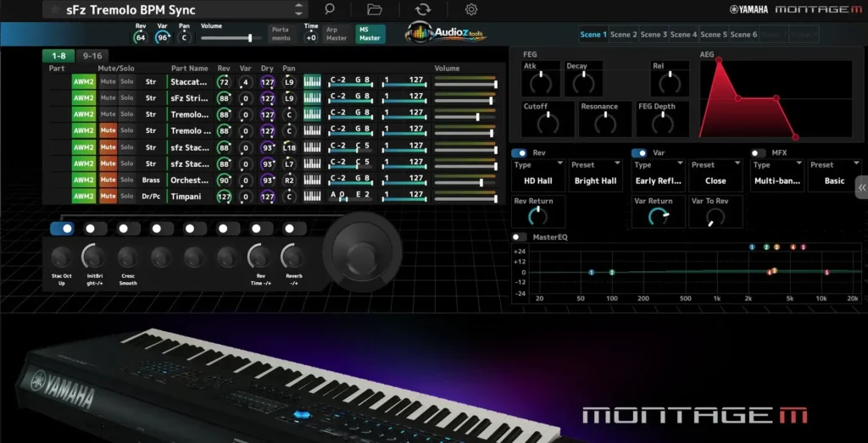Toggle switch above Stac Oct Up knob

62,229
